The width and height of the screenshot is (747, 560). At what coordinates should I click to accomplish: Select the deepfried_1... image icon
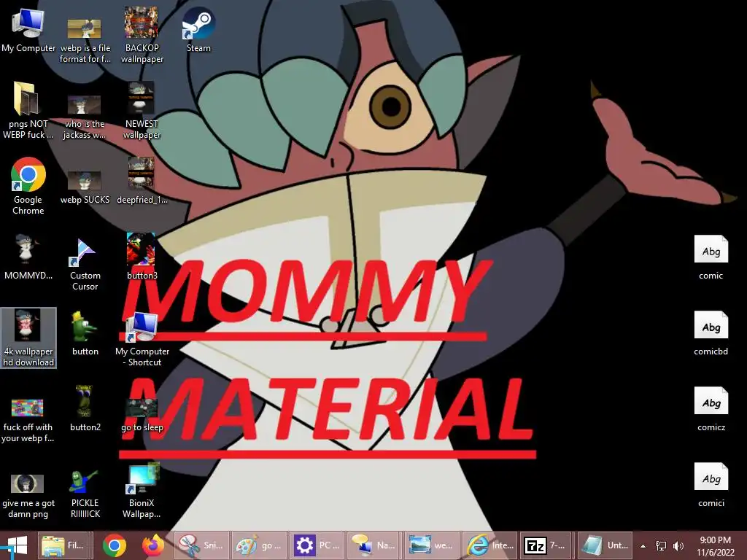point(142,182)
